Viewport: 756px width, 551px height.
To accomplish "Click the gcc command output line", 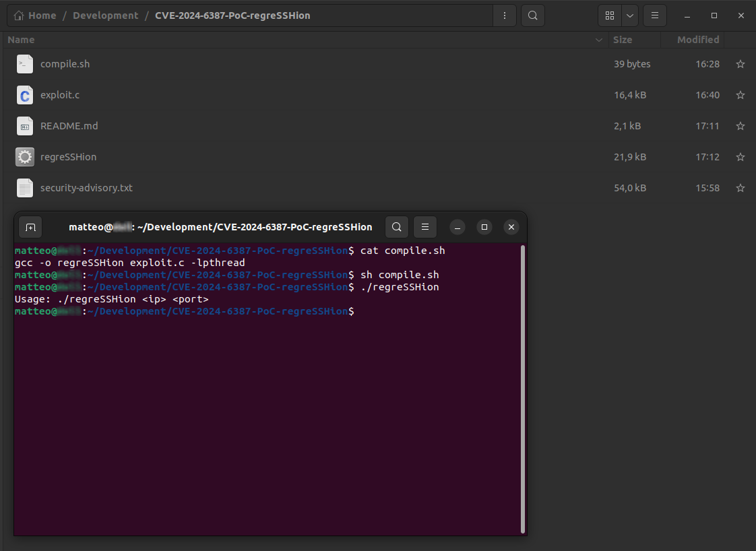I will click(x=129, y=263).
